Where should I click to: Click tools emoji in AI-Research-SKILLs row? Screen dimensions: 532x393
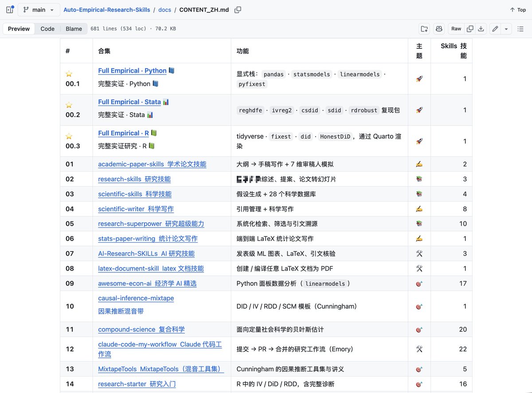pyautogui.click(x=419, y=254)
